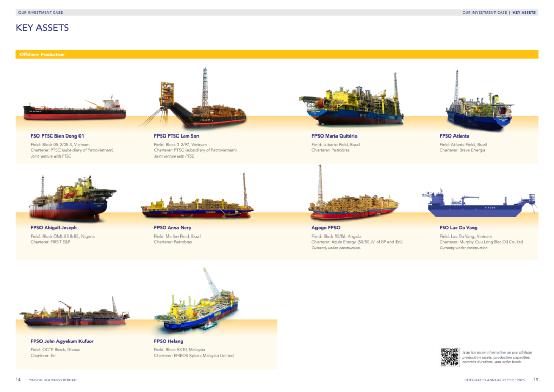Click the yellow Offshore Production section banner
The image size is (554, 392).
(277, 54)
